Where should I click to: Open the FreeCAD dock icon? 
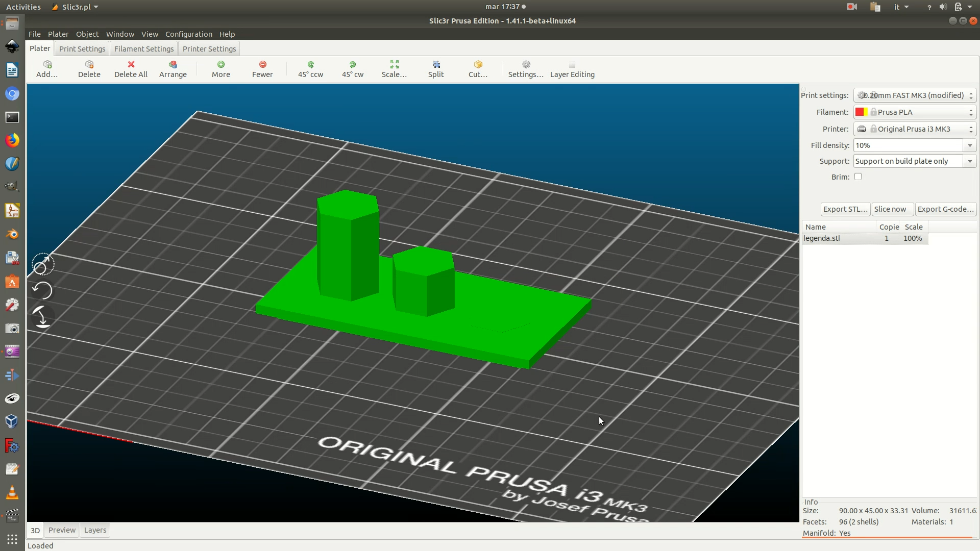[x=12, y=446]
